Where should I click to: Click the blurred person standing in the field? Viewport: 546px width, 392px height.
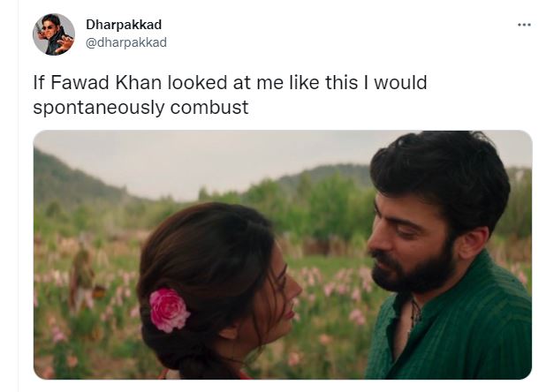82,275
